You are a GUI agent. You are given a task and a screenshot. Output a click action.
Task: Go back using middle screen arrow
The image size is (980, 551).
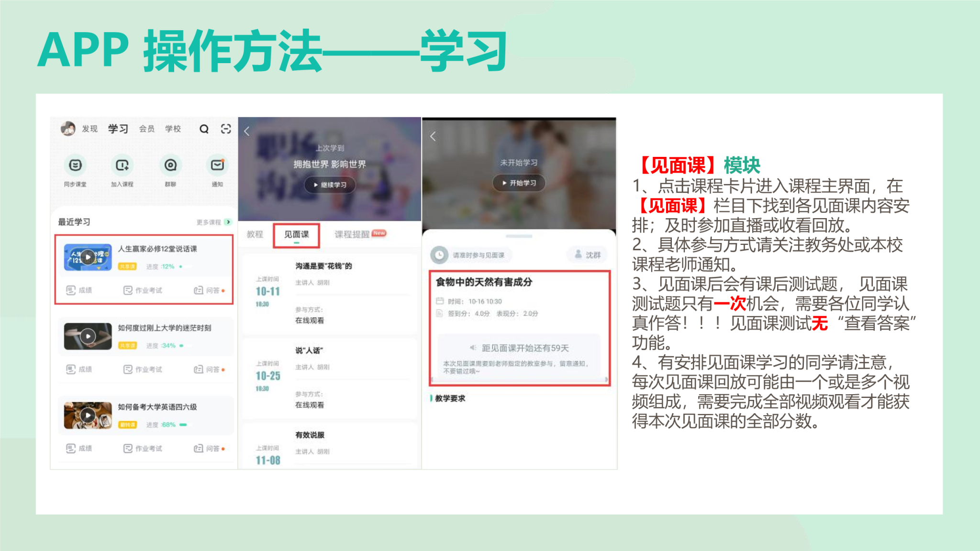(x=247, y=132)
